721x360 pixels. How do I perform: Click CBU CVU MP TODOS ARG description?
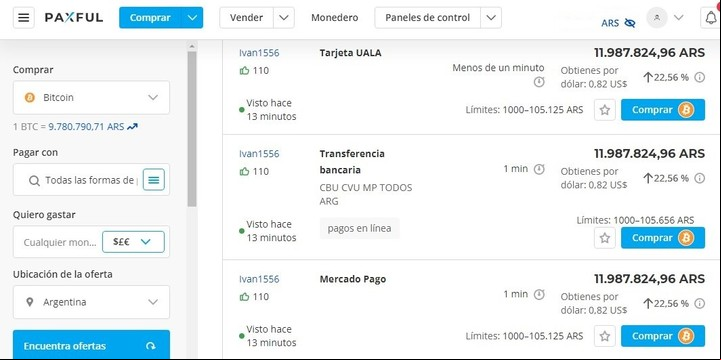(x=366, y=194)
